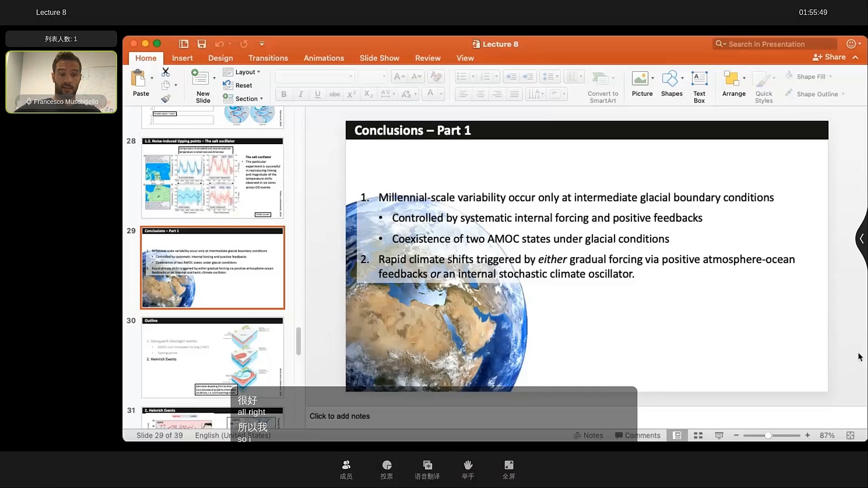Open the font size combo box

[x=373, y=76]
